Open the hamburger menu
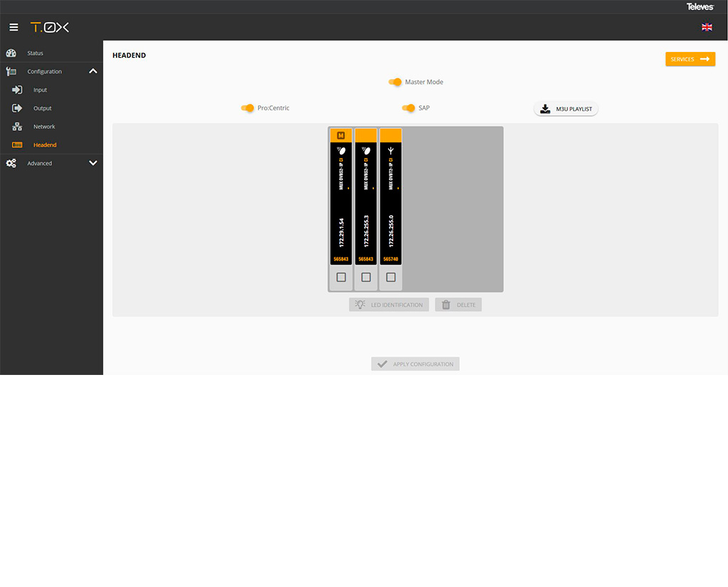This screenshot has width=728, height=587. pyautogui.click(x=14, y=27)
